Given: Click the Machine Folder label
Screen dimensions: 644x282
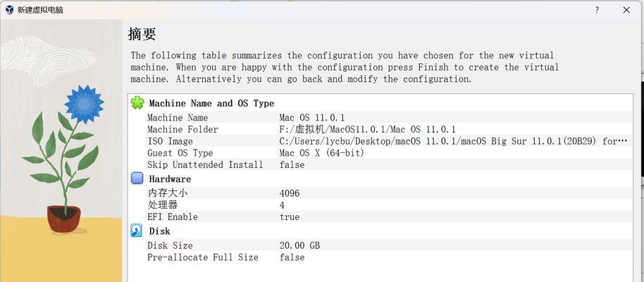Looking at the screenshot, I should (182, 130).
